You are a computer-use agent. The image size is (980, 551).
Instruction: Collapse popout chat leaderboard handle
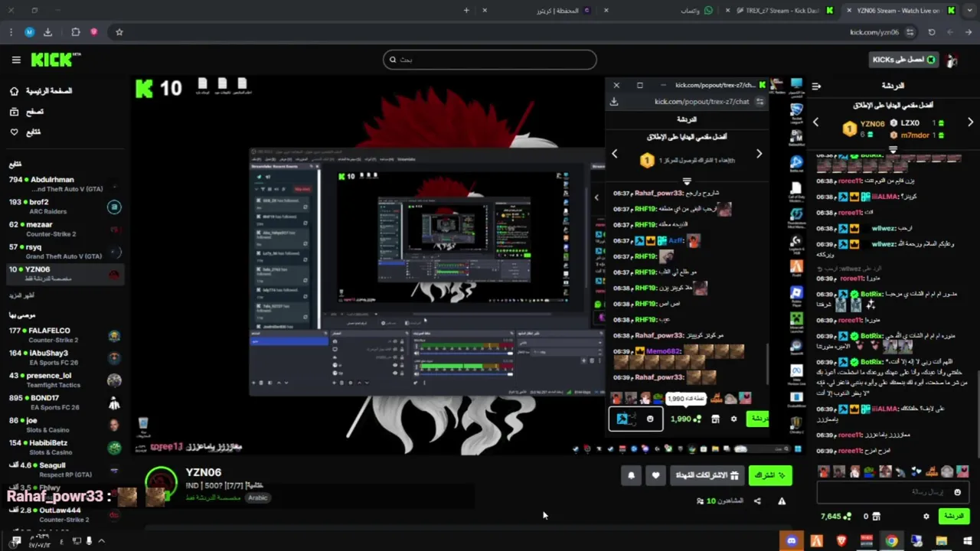(687, 181)
